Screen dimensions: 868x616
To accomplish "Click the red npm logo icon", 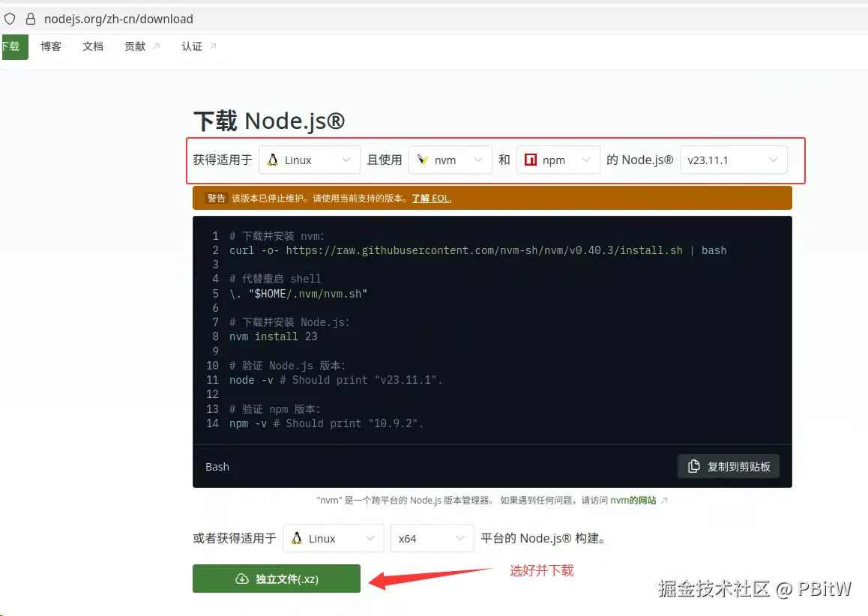I will click(x=531, y=160).
